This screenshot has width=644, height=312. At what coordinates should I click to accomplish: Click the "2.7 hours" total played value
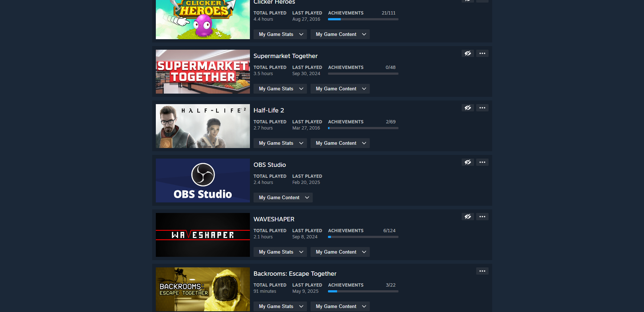263,128
